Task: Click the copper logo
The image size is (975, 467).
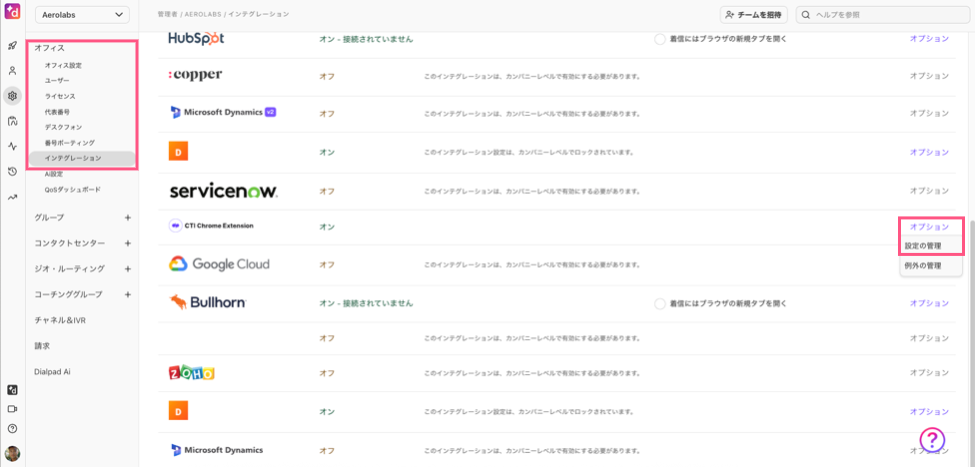Action: point(195,75)
